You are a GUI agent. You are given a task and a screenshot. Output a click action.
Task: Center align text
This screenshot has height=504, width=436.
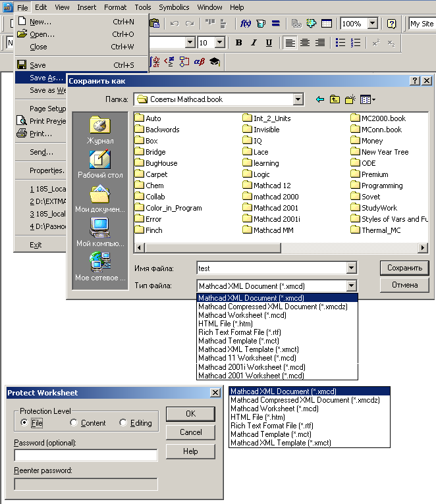(x=305, y=42)
